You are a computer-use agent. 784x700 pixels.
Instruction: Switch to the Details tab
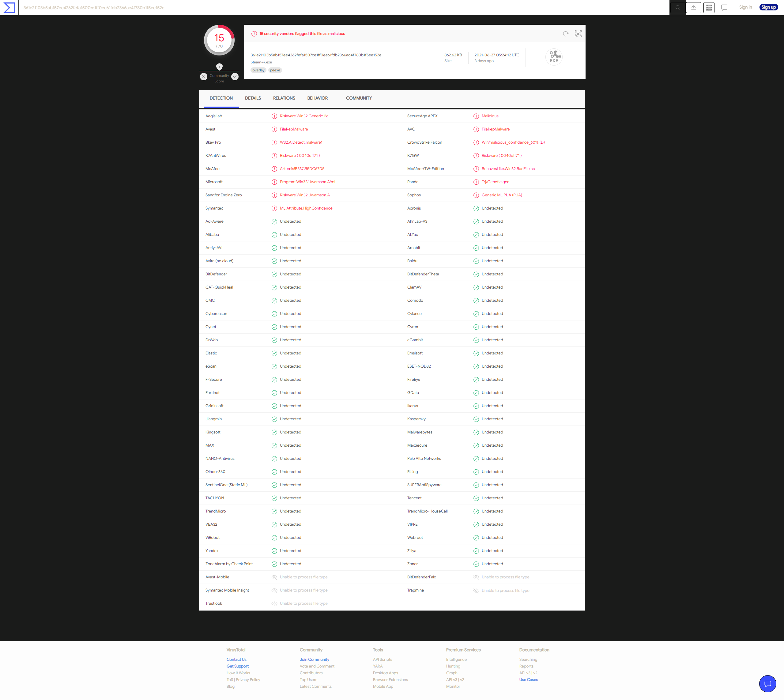(x=253, y=98)
